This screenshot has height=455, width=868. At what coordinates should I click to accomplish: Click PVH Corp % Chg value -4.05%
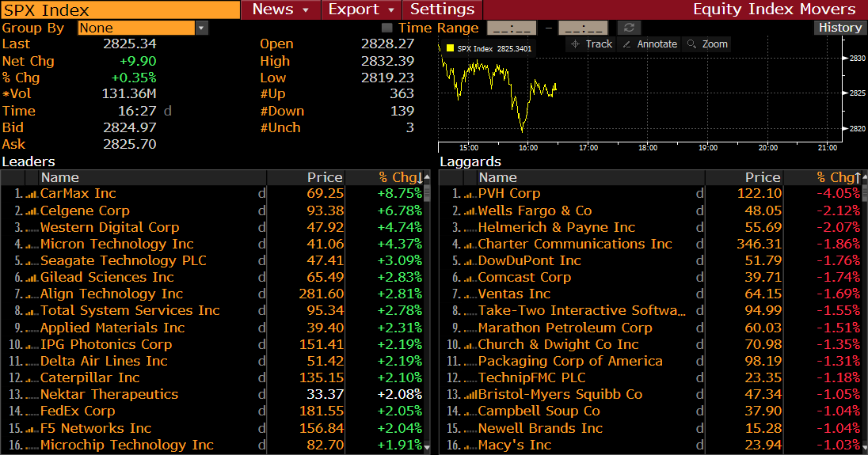838,194
